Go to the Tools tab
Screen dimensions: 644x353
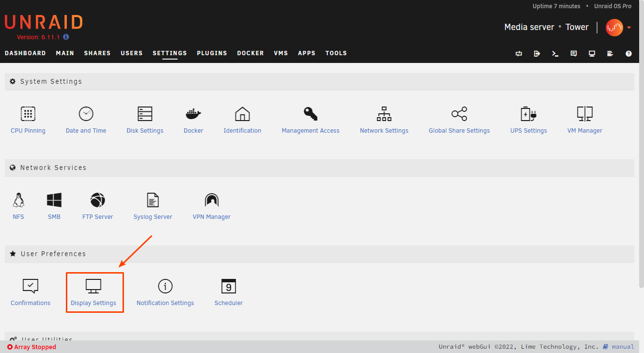[x=336, y=53]
